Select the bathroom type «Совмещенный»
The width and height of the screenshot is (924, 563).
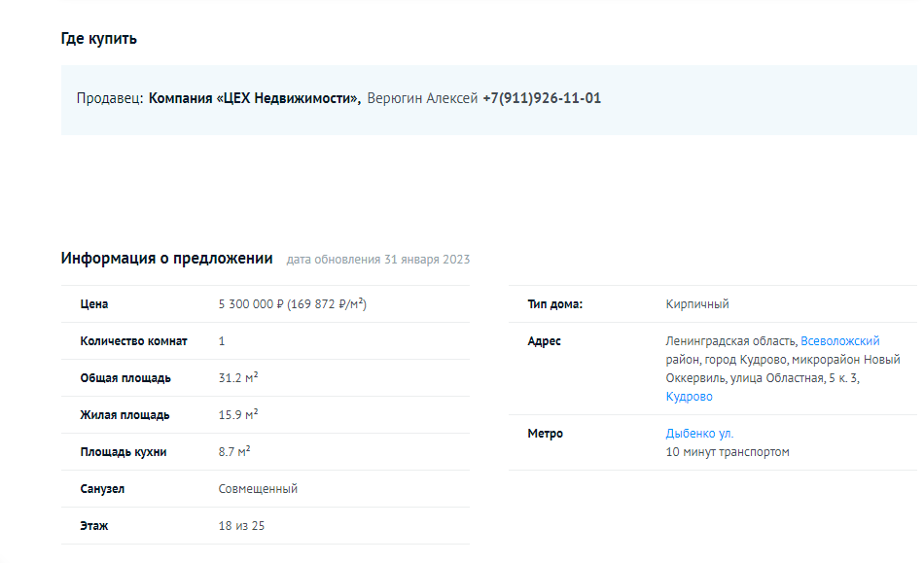click(258, 489)
